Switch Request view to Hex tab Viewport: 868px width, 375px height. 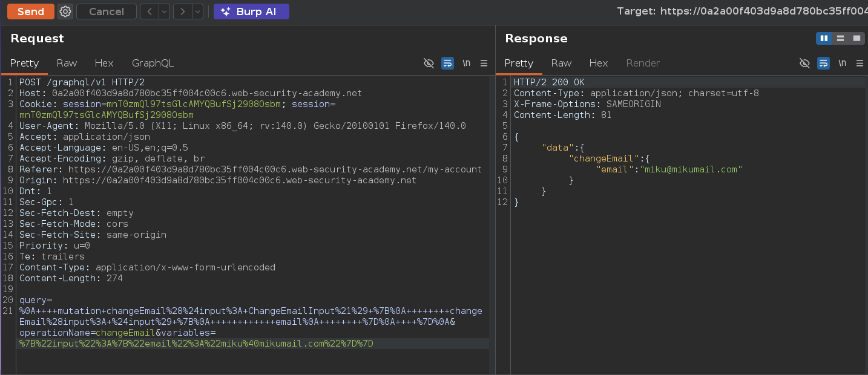[x=104, y=63]
